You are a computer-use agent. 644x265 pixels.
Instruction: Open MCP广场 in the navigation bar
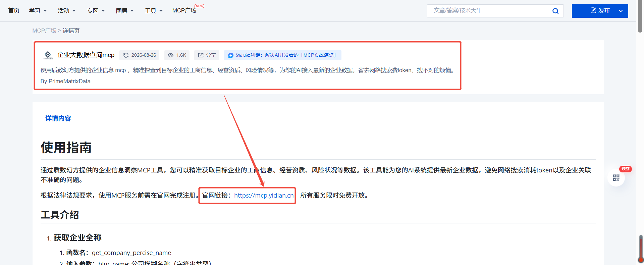coord(184,11)
